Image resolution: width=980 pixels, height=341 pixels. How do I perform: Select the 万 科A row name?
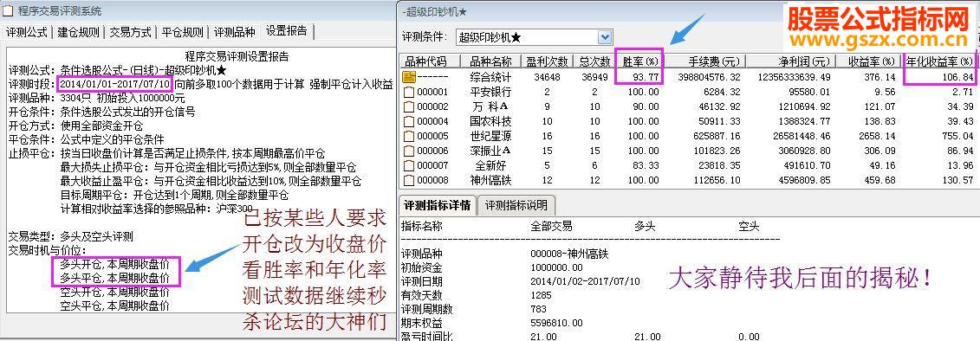[490, 106]
